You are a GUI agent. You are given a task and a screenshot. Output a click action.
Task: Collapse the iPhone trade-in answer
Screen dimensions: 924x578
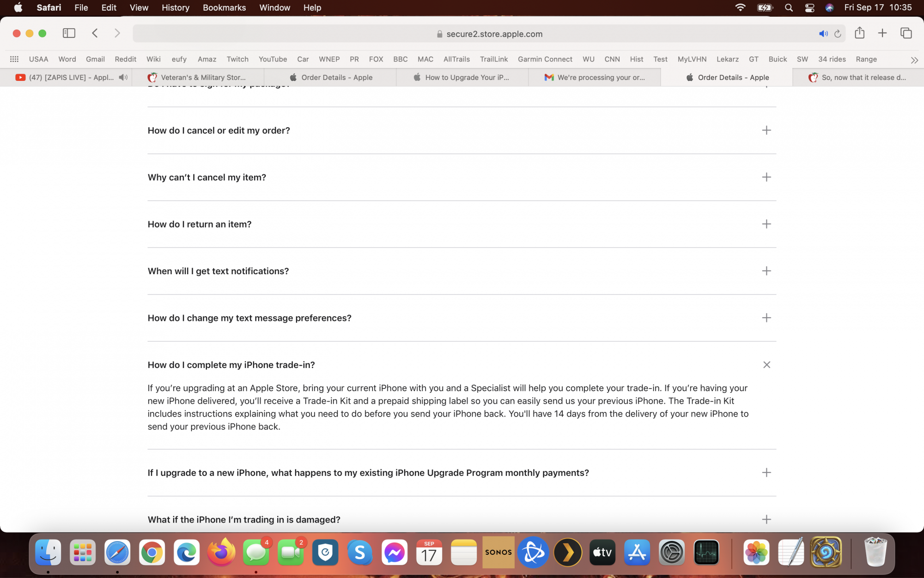pyautogui.click(x=766, y=365)
